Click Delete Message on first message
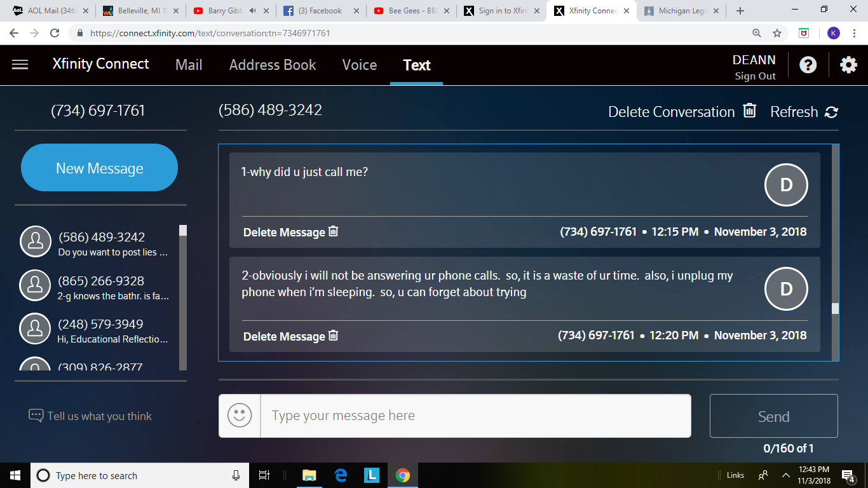The height and width of the screenshot is (488, 868). [284, 233]
